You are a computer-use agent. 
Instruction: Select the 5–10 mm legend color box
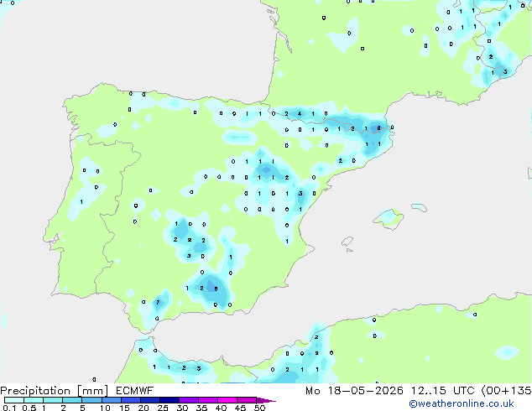pos(91,400)
